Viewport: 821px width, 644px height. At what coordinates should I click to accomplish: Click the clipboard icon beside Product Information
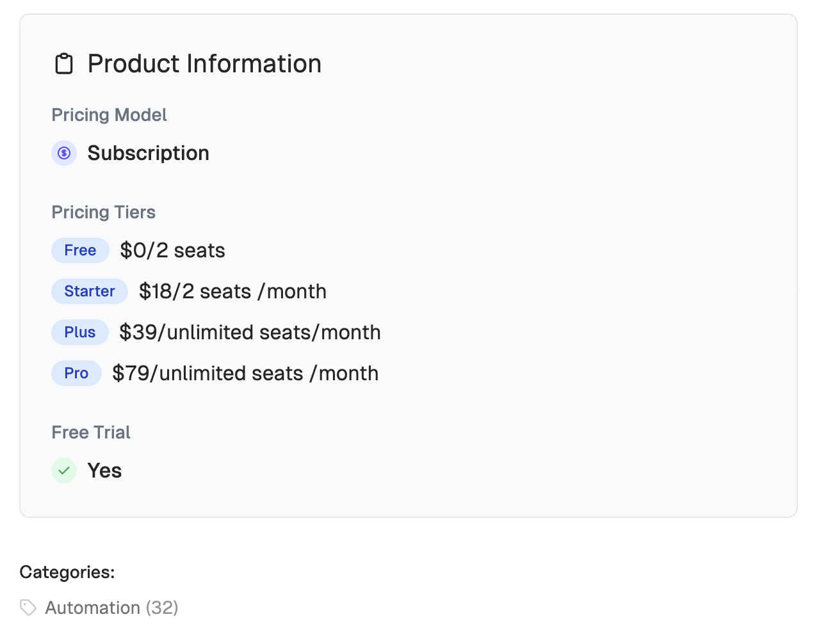(x=64, y=64)
